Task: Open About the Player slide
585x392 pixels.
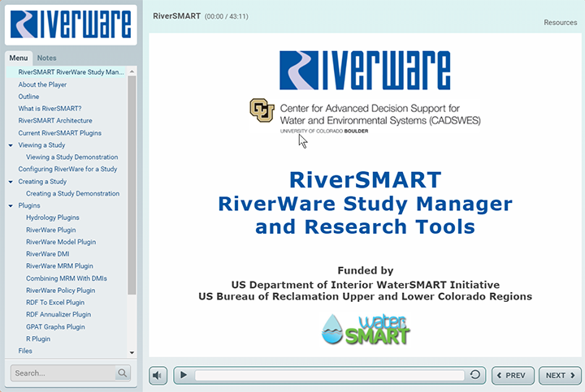Action: point(42,84)
